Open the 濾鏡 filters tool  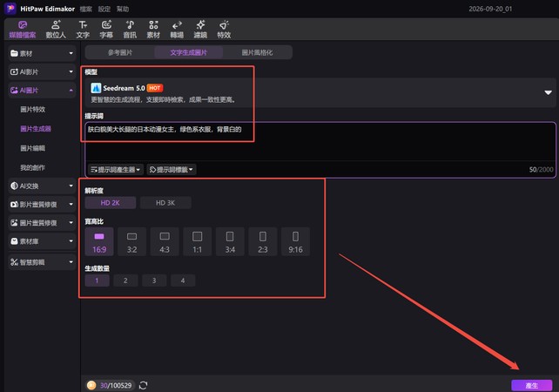click(200, 30)
